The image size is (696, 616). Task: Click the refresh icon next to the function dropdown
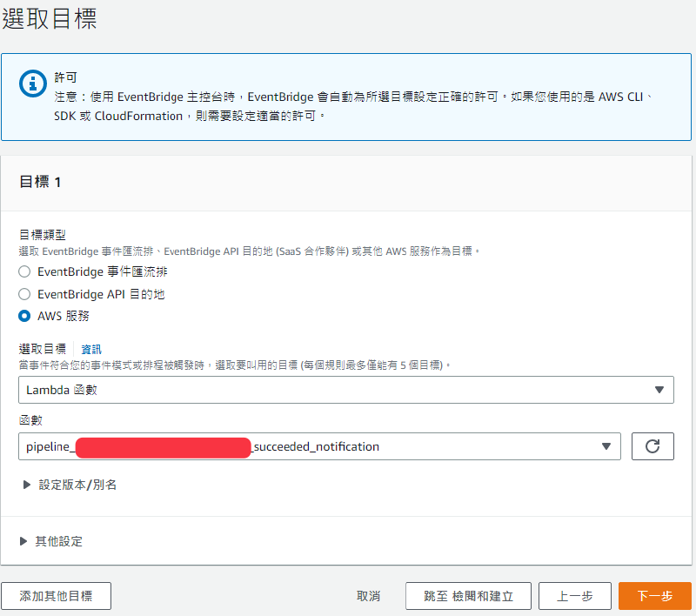[652, 446]
